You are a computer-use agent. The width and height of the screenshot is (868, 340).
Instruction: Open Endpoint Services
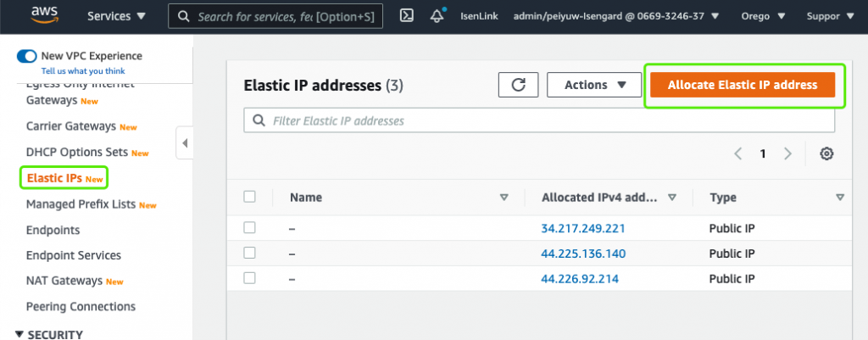74,255
